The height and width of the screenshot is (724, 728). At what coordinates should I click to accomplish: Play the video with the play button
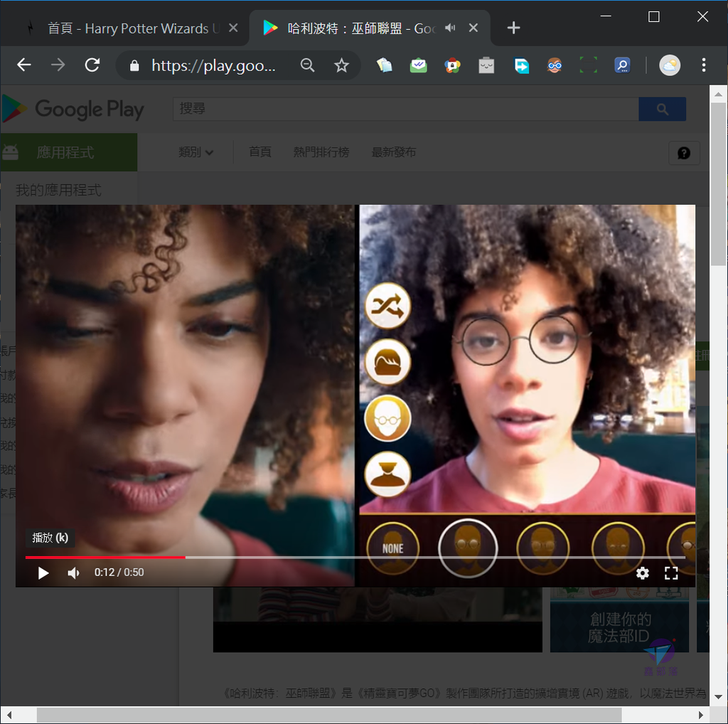point(43,573)
